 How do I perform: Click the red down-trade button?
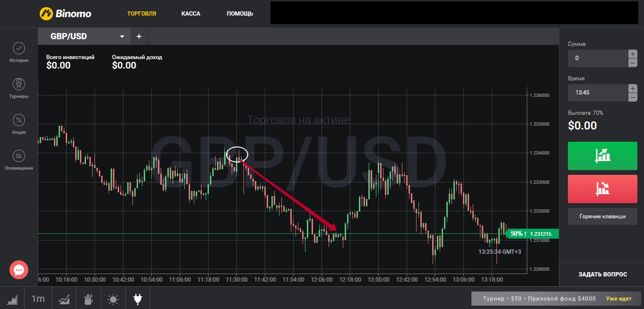[602, 189]
